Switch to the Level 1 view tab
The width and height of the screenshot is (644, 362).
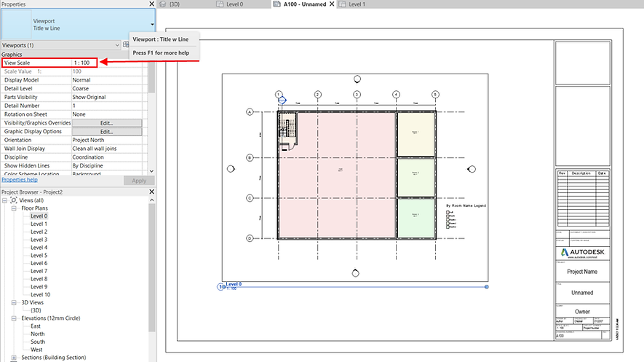click(357, 4)
